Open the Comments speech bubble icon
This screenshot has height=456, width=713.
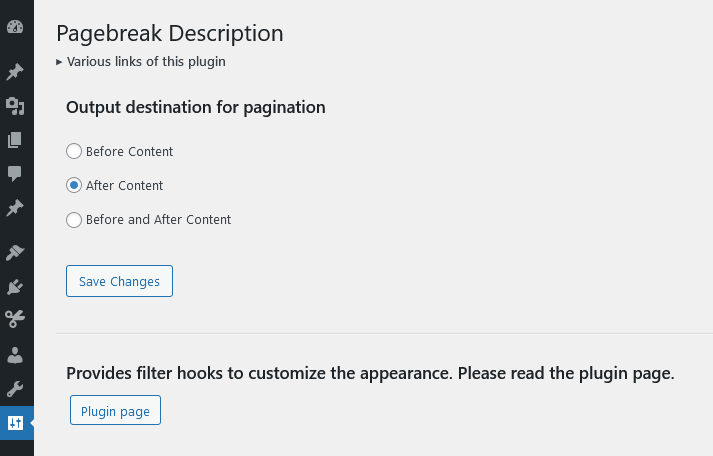15,173
